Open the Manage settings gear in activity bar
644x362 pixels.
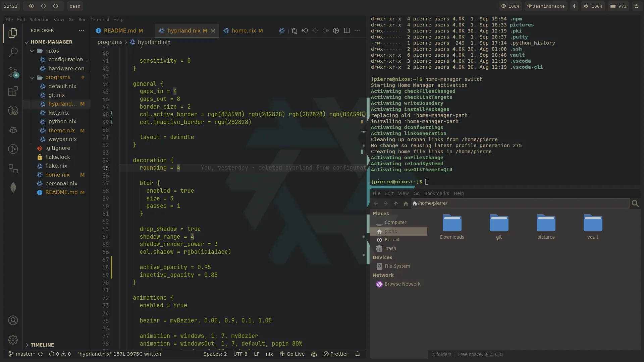pos(13,340)
